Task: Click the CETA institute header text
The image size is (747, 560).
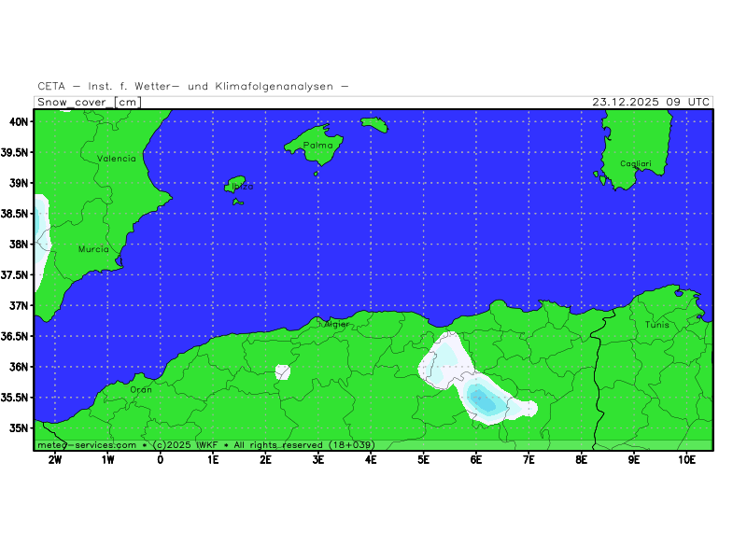Action: pyautogui.click(x=193, y=86)
